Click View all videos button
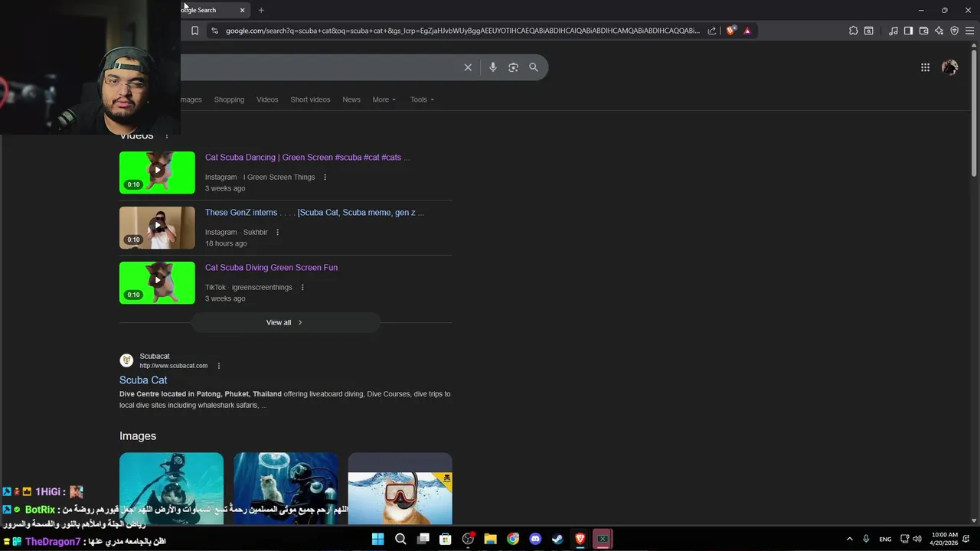 pyautogui.click(x=285, y=322)
